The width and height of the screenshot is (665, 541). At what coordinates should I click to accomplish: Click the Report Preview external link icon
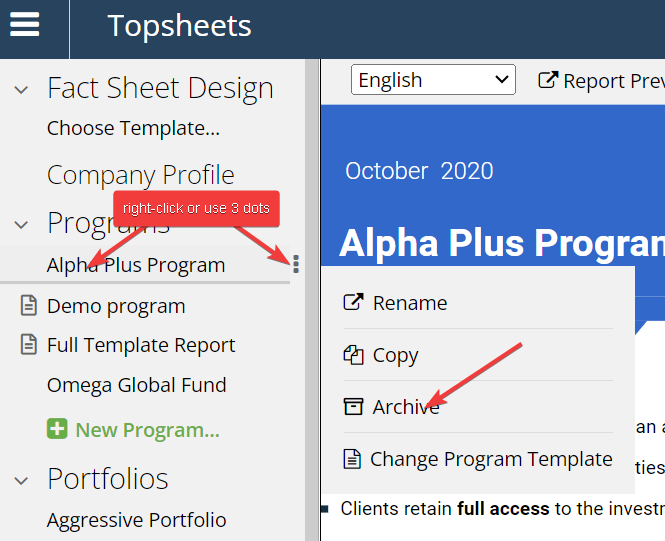548,80
